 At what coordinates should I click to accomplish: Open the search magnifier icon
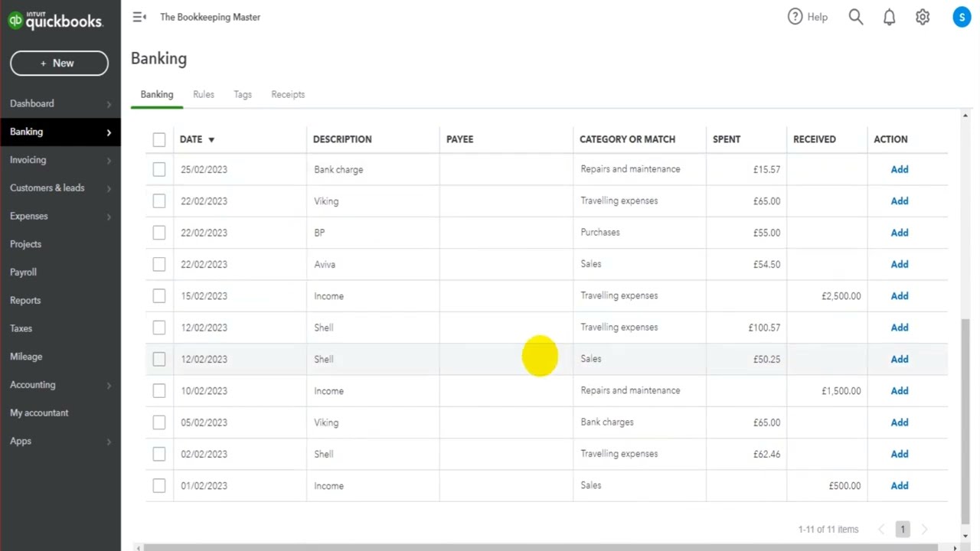(855, 17)
